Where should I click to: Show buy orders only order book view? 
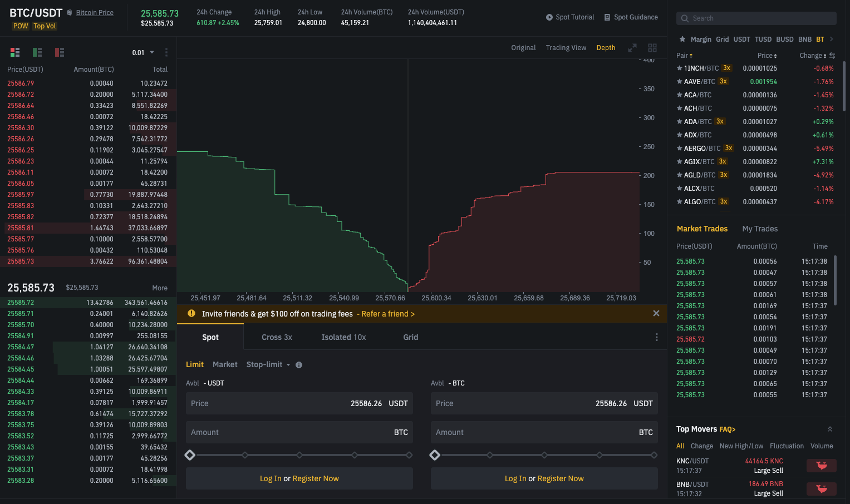[37, 52]
